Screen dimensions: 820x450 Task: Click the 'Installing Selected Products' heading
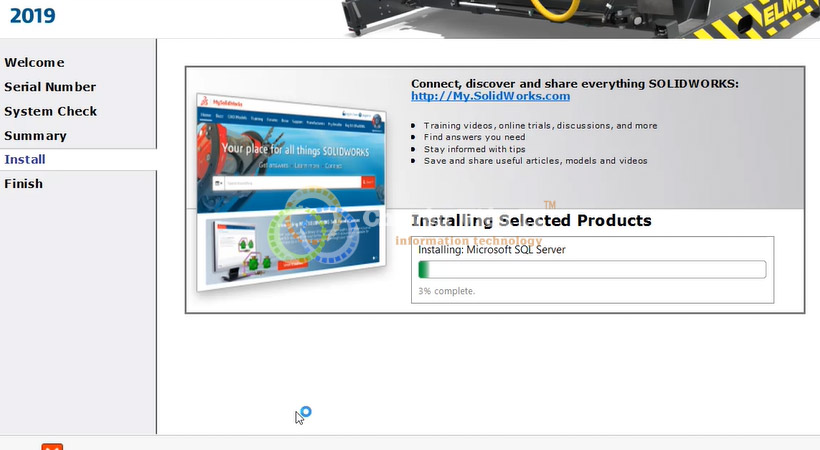coord(531,220)
